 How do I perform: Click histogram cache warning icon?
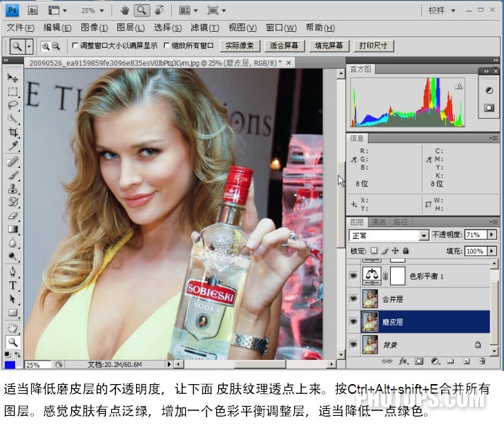point(458,86)
